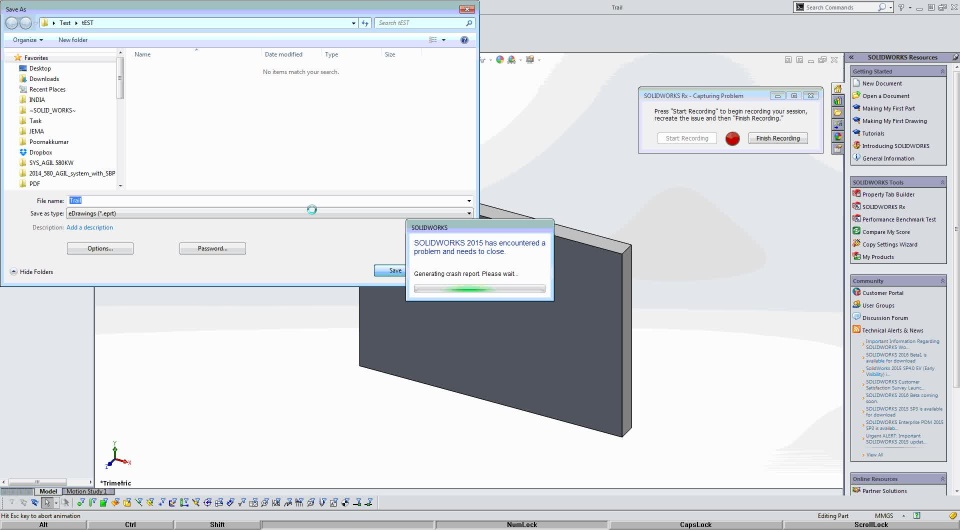This screenshot has width=960, height=530.
Task: Open the File Explorer tab icon in task pane
Action: point(837,113)
